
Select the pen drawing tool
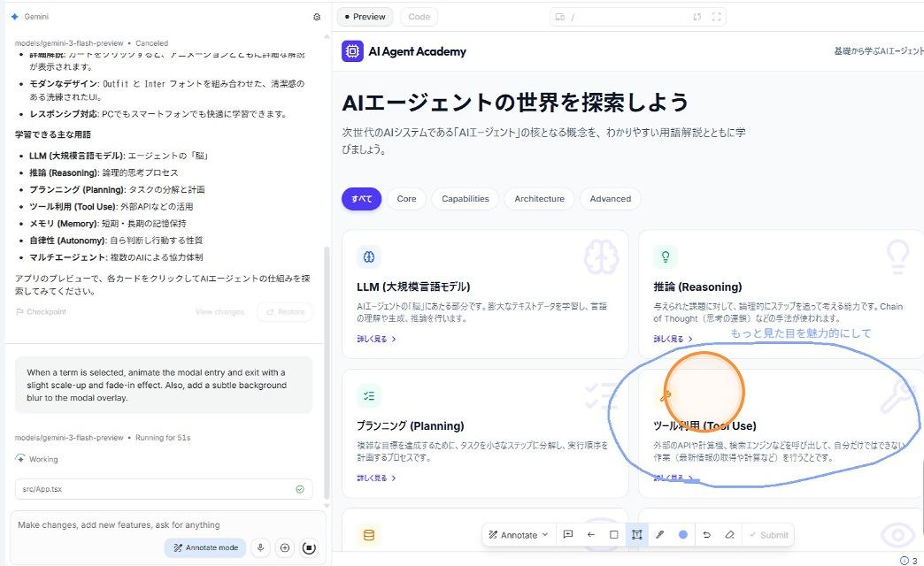[x=659, y=535]
